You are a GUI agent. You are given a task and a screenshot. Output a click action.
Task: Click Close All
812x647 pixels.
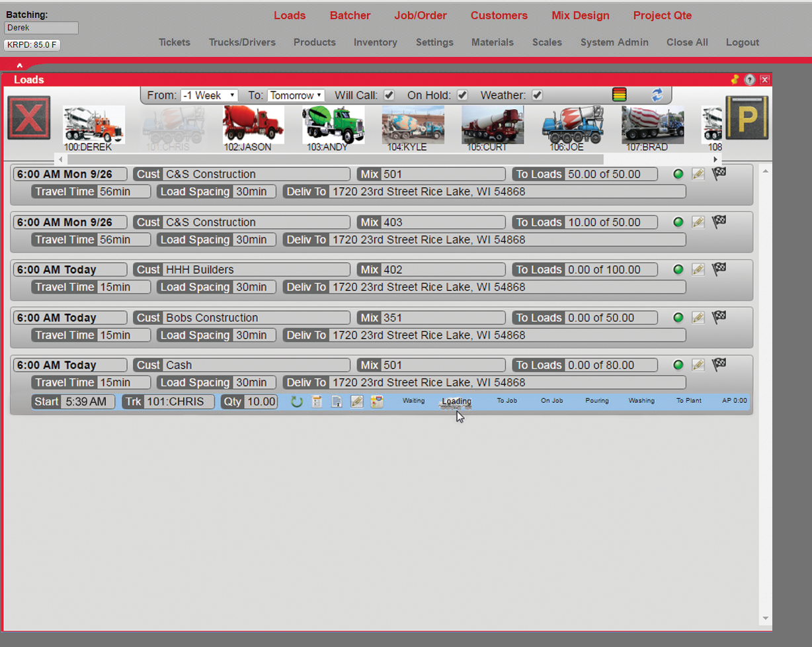[687, 42]
